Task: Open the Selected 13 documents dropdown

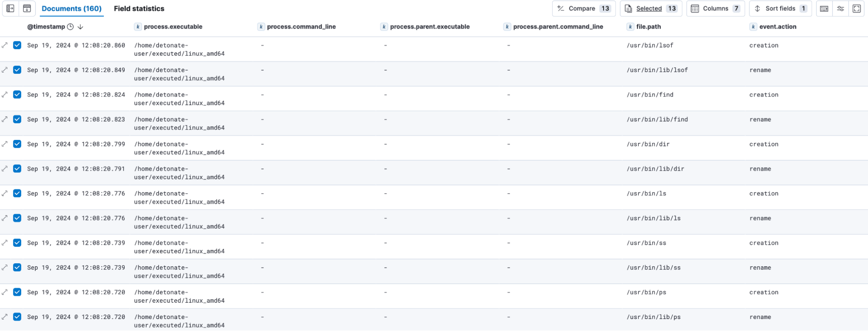Action: (x=650, y=9)
